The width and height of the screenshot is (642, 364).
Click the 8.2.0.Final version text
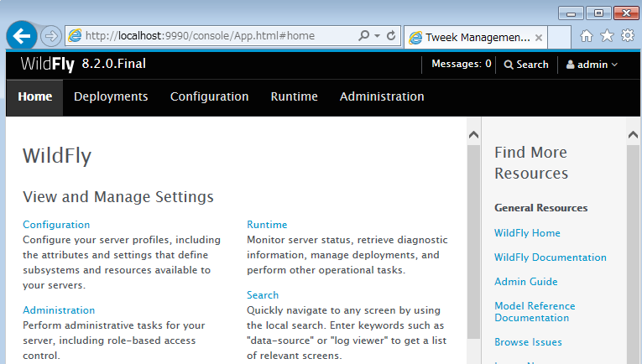(114, 64)
